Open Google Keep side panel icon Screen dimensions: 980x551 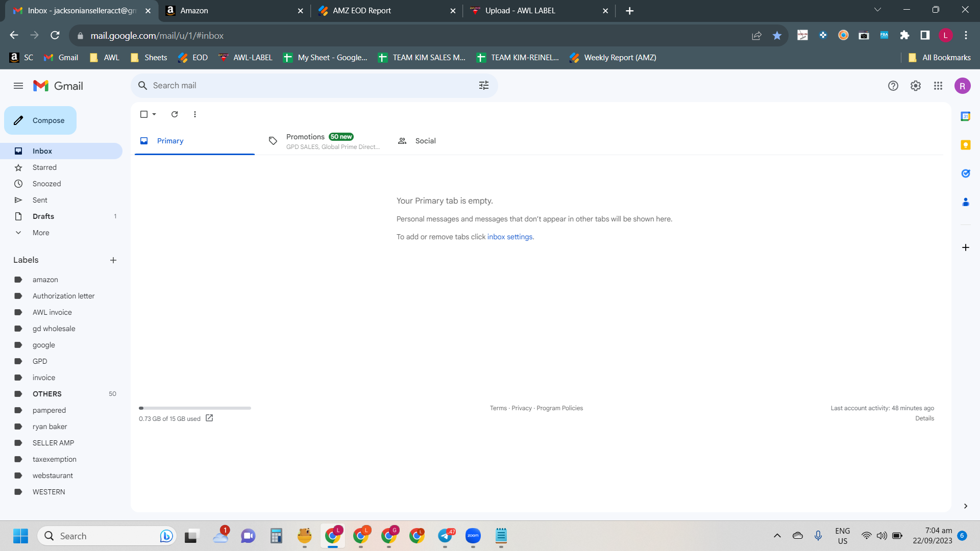click(966, 145)
